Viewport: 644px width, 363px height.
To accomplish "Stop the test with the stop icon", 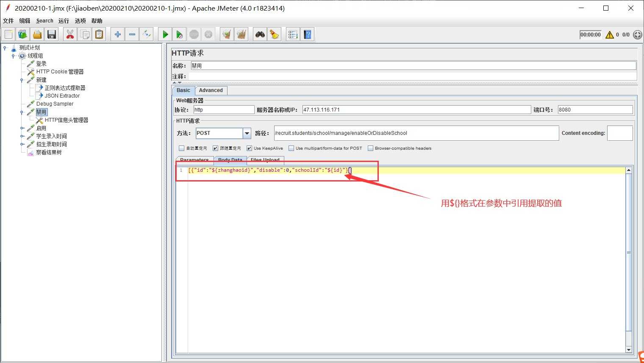I will click(x=194, y=34).
